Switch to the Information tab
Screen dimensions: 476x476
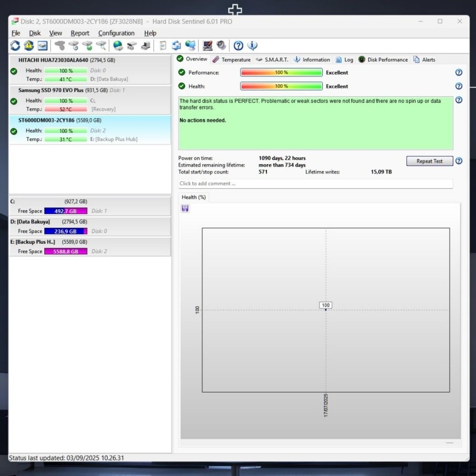point(312,59)
